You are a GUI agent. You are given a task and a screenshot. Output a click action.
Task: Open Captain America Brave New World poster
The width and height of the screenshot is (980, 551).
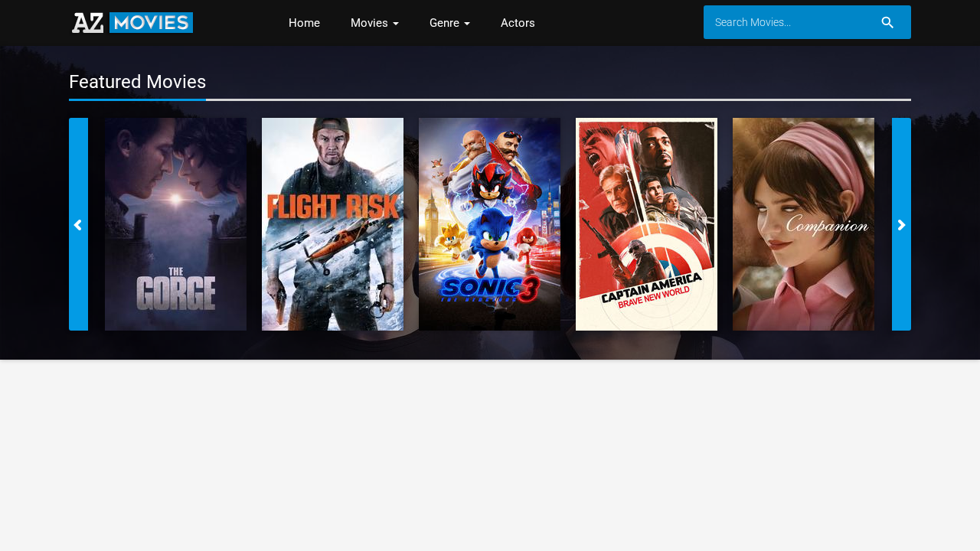click(x=646, y=224)
